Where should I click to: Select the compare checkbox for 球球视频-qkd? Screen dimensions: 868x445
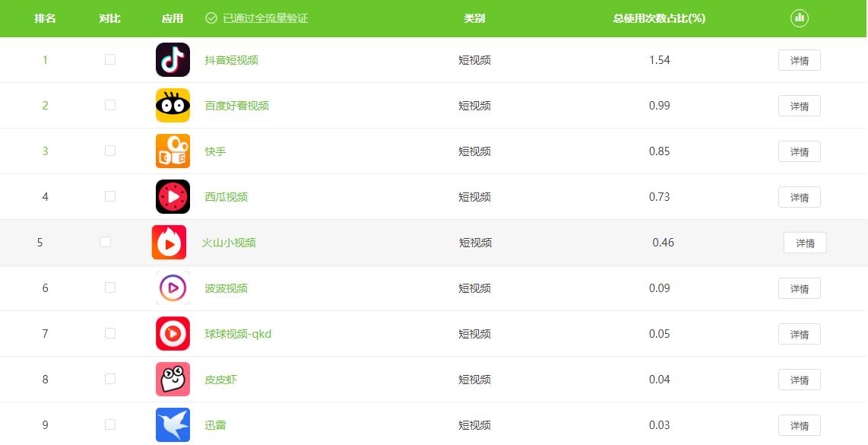110,333
